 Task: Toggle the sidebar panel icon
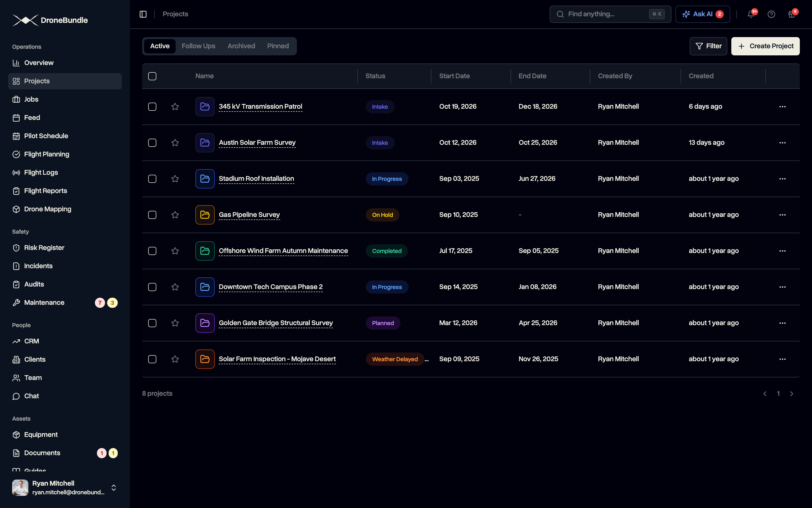[x=143, y=14]
